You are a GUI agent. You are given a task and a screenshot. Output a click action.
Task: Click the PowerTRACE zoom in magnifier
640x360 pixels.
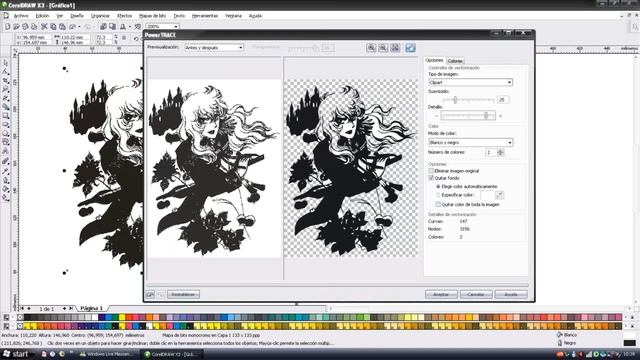[x=371, y=48]
